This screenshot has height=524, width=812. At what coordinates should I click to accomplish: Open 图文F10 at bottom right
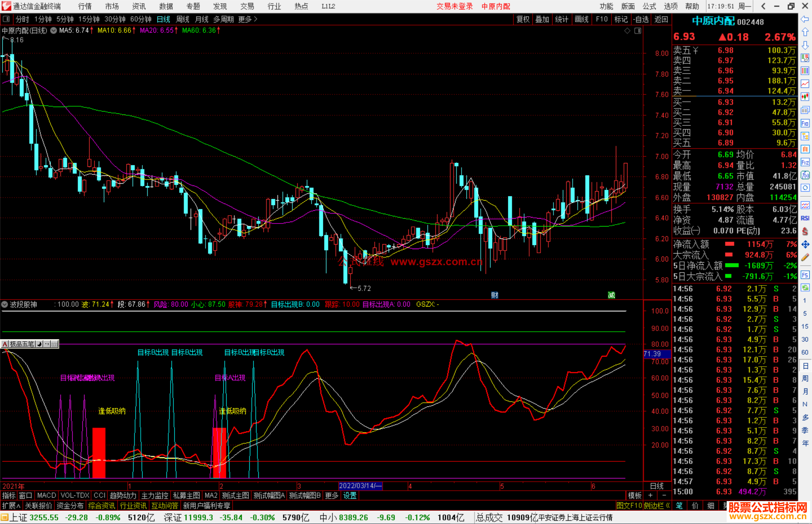click(x=629, y=506)
